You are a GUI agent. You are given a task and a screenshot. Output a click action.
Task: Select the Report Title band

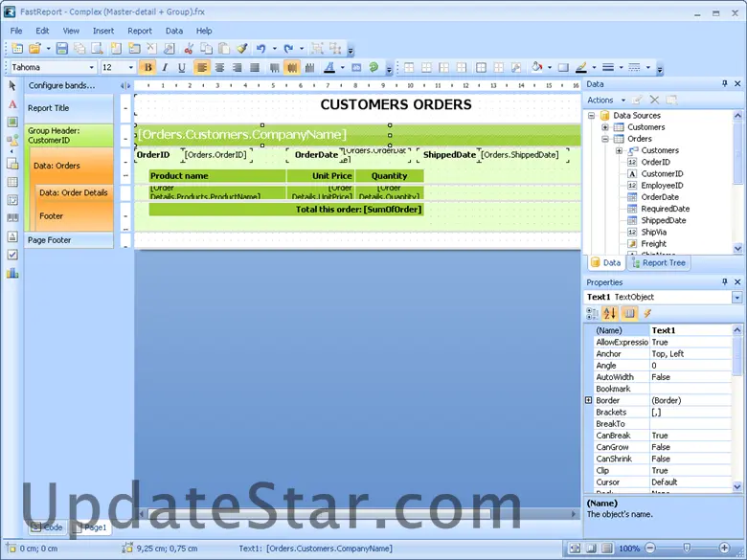pos(69,108)
